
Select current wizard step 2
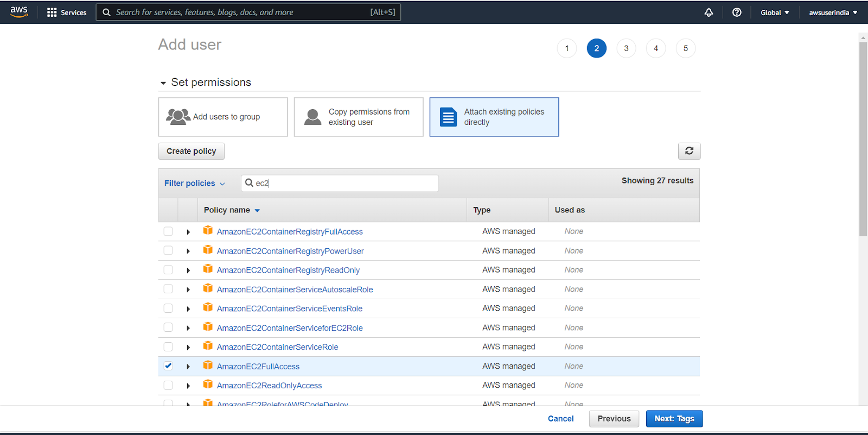point(597,48)
